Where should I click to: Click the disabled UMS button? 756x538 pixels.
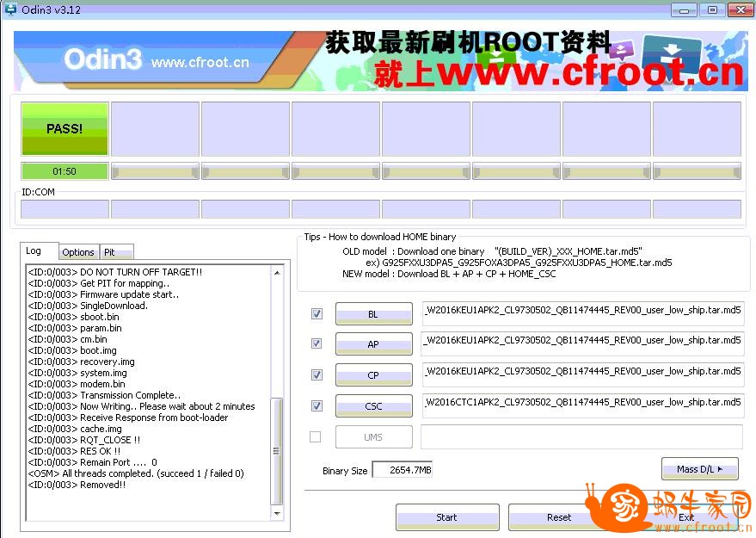point(373,436)
